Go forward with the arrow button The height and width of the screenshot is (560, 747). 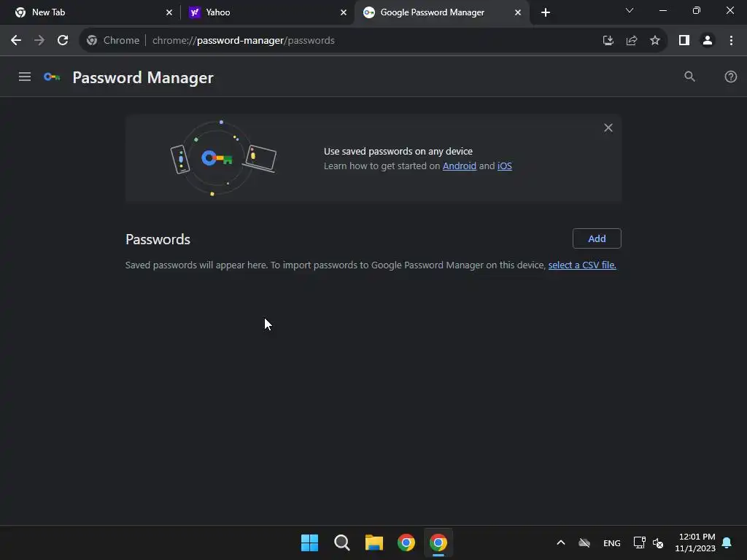pyautogui.click(x=39, y=41)
